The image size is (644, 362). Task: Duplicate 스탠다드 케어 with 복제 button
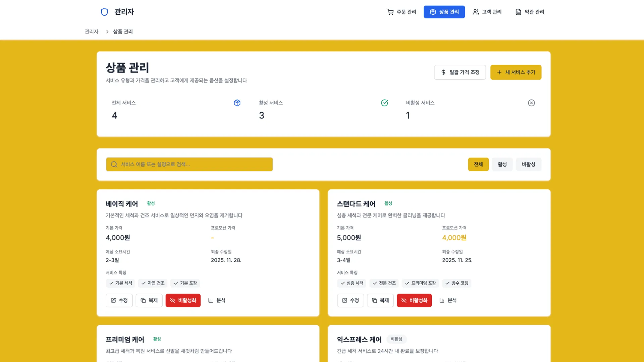(x=380, y=300)
